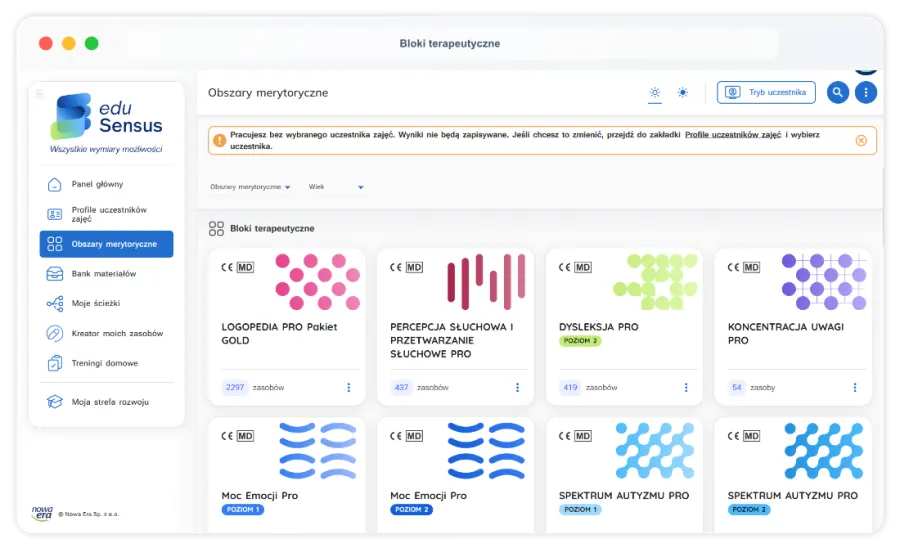
Task: Click the graduation cap icon in sidebar
Action: 55,402
